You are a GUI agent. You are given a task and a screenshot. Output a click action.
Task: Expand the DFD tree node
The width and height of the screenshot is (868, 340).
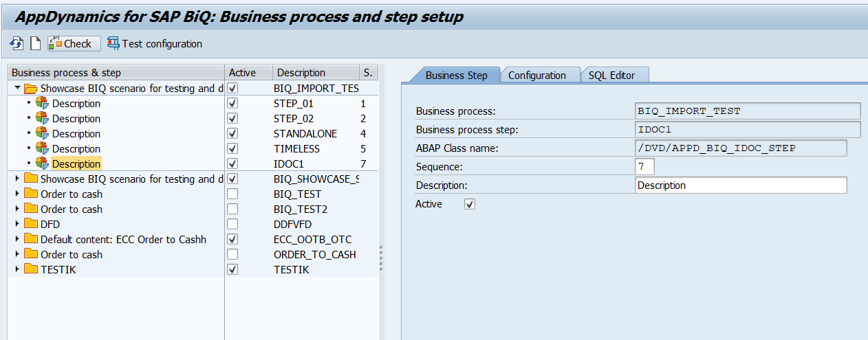click(17, 224)
